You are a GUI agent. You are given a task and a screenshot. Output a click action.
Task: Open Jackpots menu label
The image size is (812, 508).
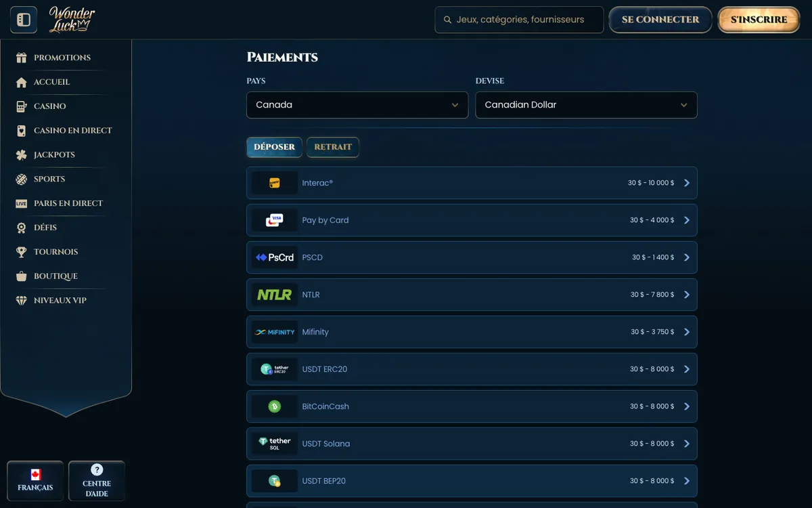tap(55, 155)
